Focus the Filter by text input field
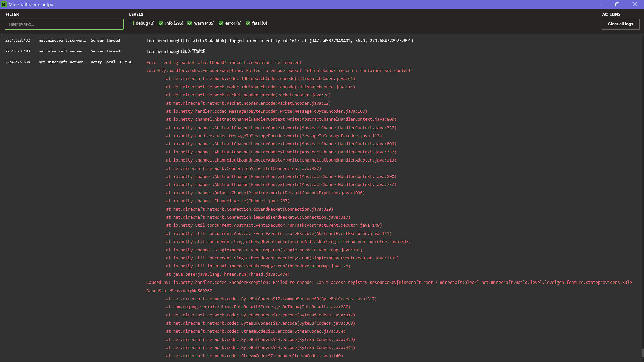Image resolution: width=644 pixels, height=362 pixels. (64, 24)
